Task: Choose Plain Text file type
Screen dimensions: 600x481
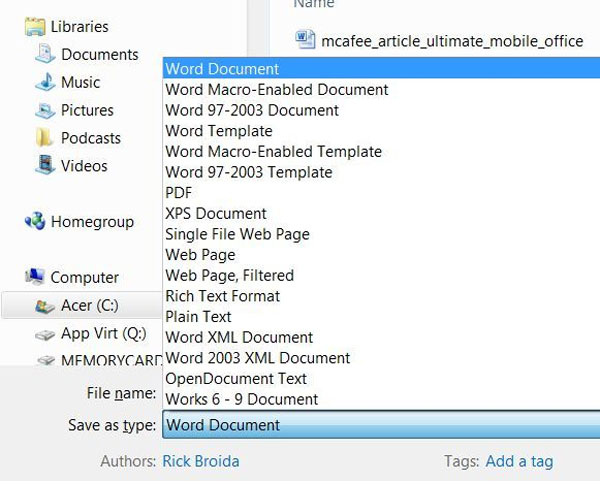Action: (199, 317)
